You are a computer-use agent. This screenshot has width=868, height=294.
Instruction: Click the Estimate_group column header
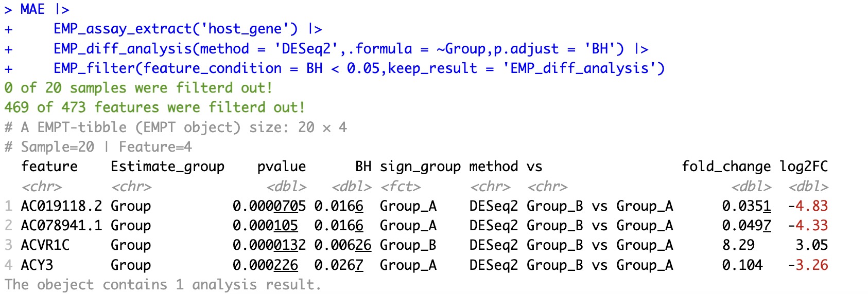pyautogui.click(x=167, y=167)
